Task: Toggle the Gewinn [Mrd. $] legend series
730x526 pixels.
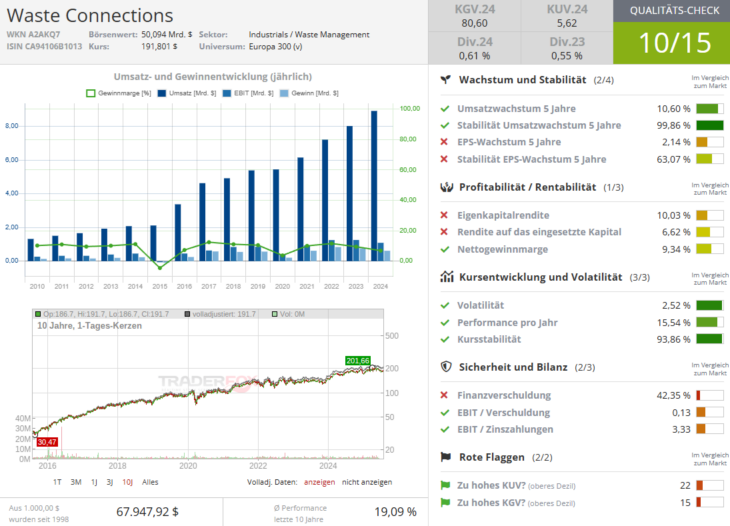Action: click(x=309, y=93)
